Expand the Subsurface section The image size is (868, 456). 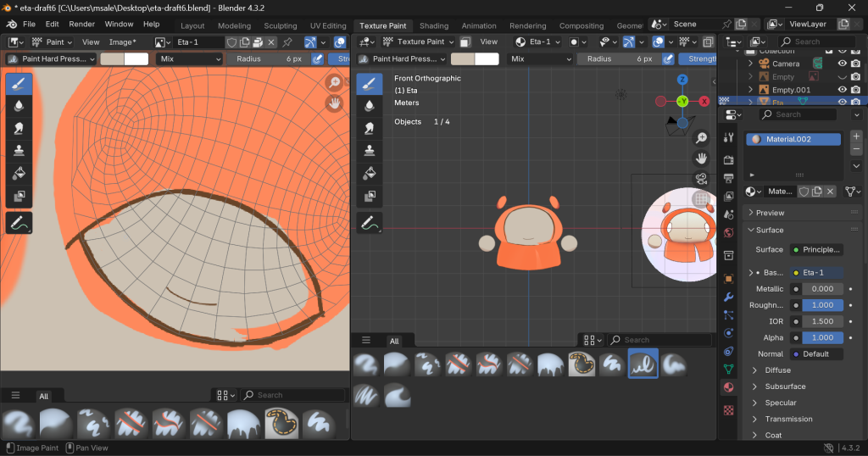coord(785,386)
